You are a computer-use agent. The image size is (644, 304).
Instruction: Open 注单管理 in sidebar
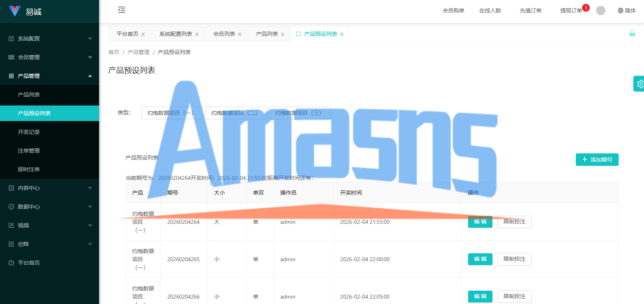(50, 151)
